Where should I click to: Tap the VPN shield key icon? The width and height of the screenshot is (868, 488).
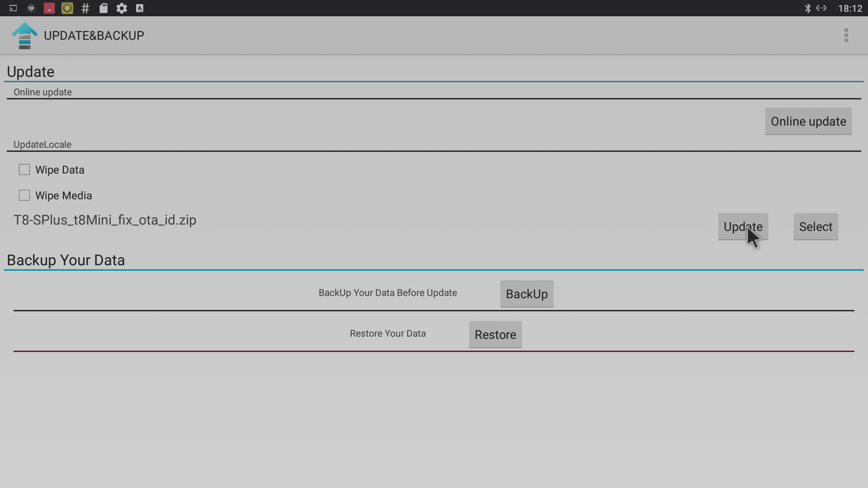coord(31,8)
